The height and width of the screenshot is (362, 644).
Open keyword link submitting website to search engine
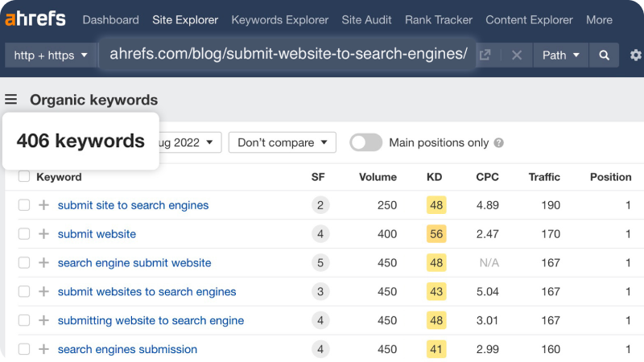151,320
